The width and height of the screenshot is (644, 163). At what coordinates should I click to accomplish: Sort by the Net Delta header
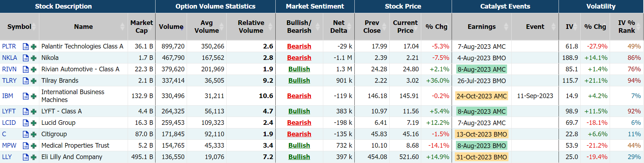[338, 27]
